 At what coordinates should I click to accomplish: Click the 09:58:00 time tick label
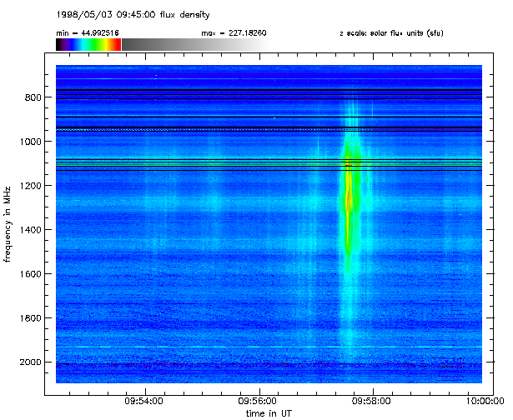(371, 401)
